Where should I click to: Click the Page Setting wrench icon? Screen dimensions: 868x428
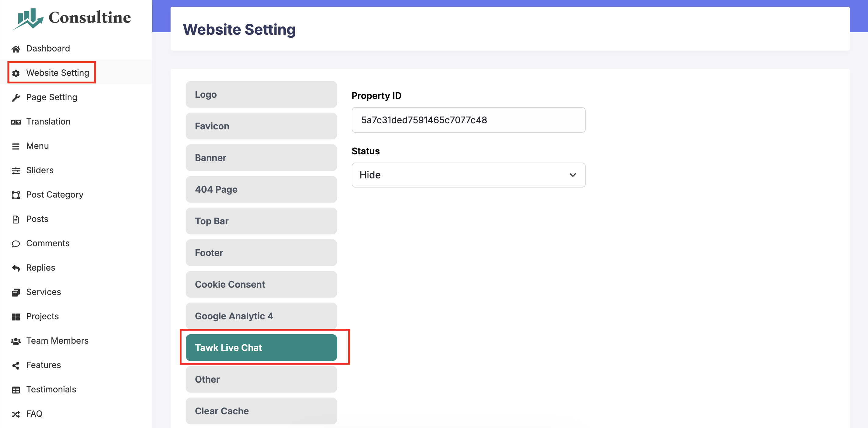tap(16, 98)
